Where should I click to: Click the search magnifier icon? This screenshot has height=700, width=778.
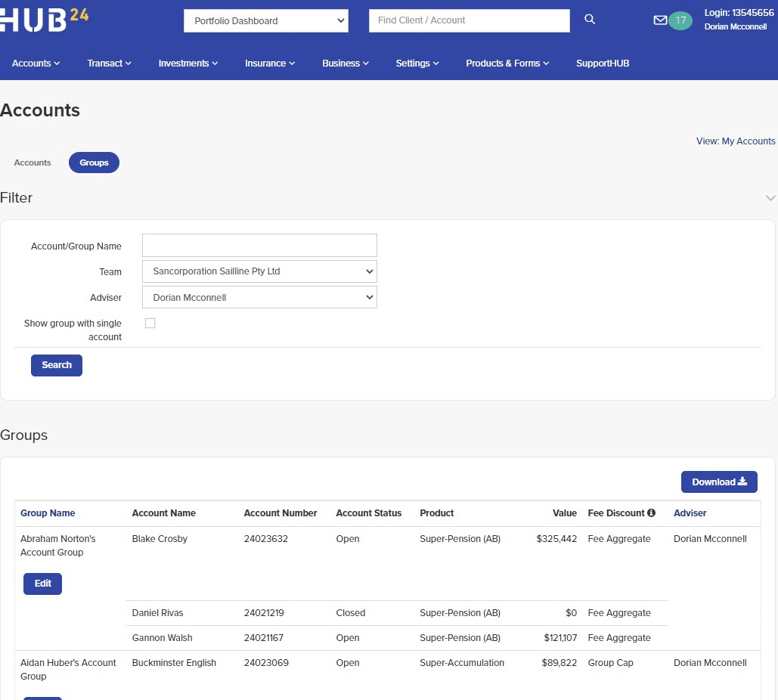click(589, 20)
